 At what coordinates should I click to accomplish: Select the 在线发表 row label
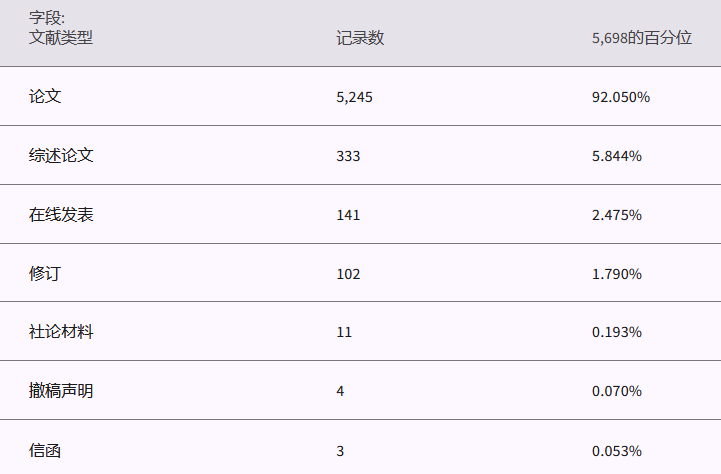[62, 215]
